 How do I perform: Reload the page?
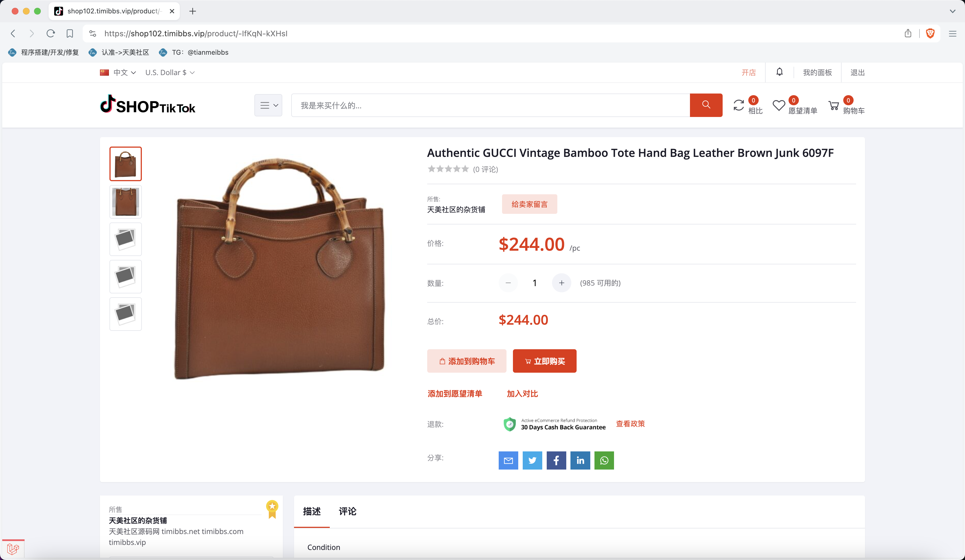[x=51, y=34]
